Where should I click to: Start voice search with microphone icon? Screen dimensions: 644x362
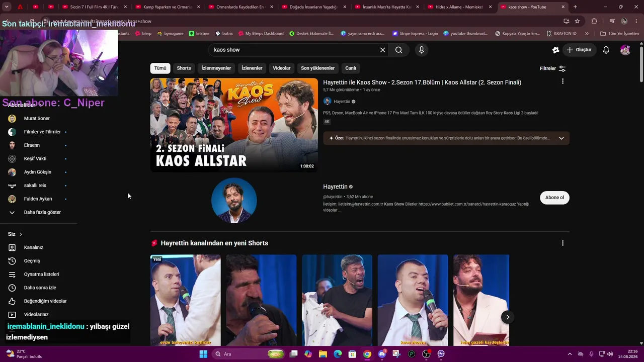point(422,50)
